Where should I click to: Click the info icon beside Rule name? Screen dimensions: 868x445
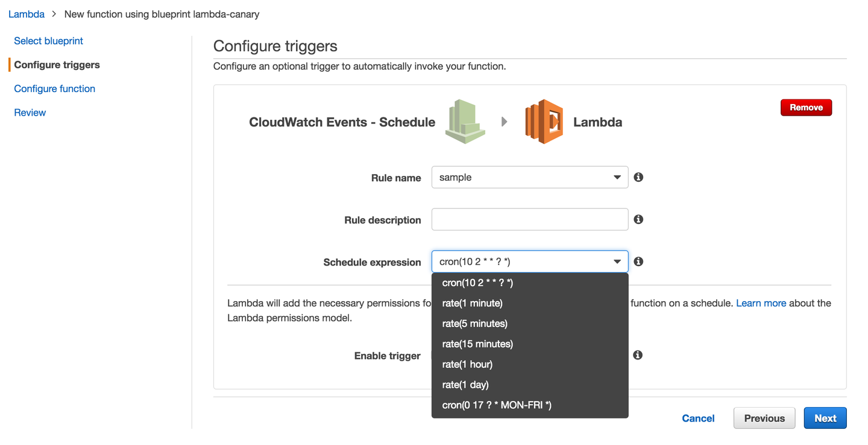click(x=638, y=177)
